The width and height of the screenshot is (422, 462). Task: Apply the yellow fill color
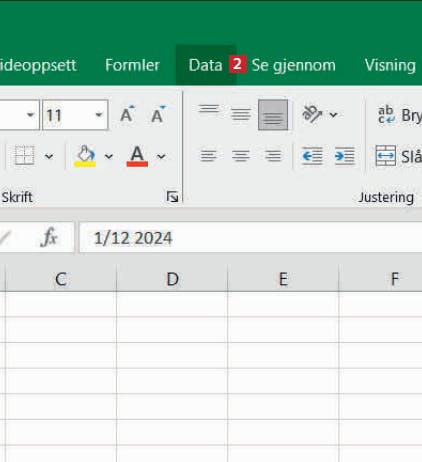[85, 156]
